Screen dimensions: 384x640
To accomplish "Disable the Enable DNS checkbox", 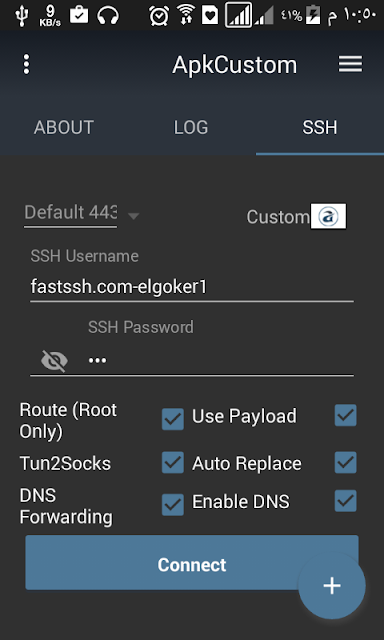I will coord(346,501).
